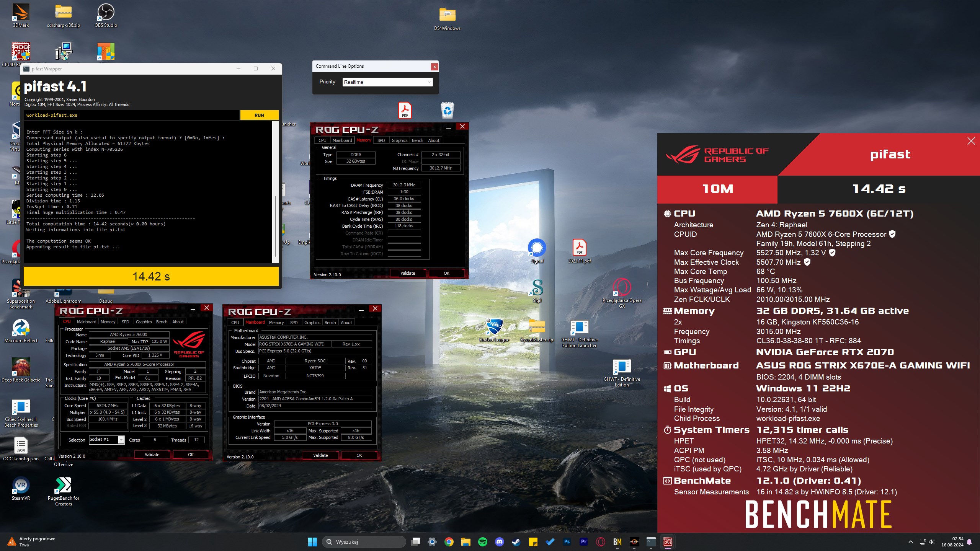Click OK in the Memory CPU-Z window
Screen dimensions: 980x551
click(x=446, y=273)
